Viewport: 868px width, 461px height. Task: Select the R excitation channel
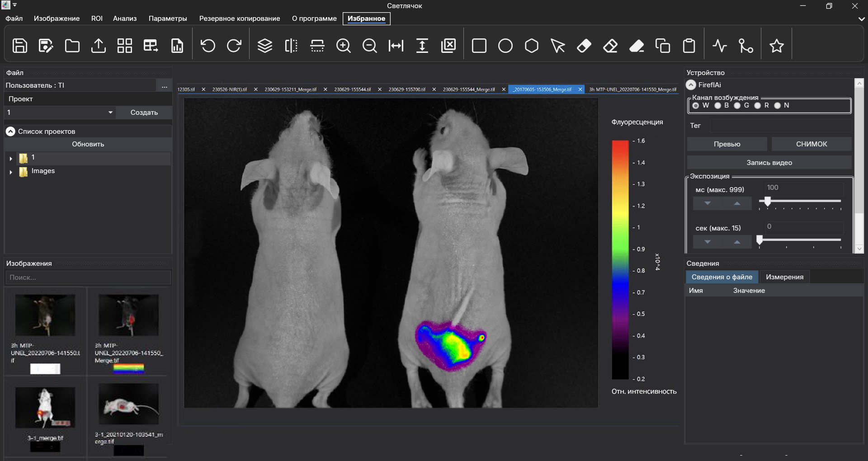click(758, 106)
